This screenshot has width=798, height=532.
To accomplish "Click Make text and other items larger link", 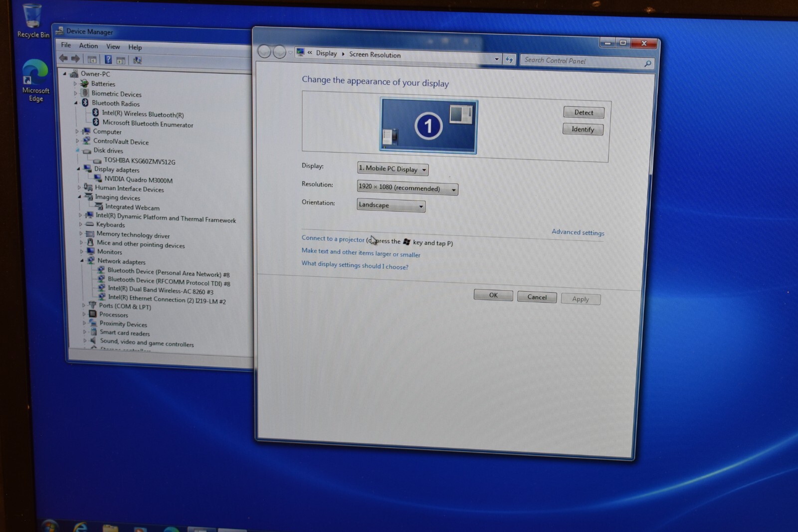I will 361,253.
